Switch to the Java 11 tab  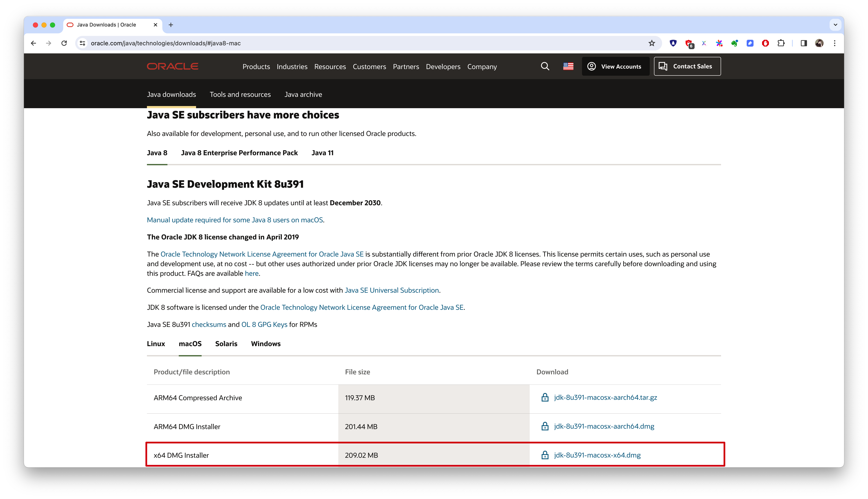[x=322, y=153]
